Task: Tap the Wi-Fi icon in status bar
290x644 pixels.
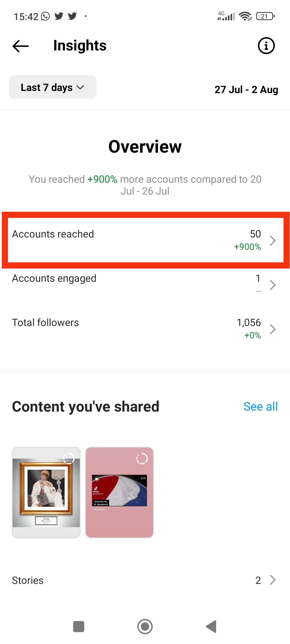Action: click(x=245, y=16)
